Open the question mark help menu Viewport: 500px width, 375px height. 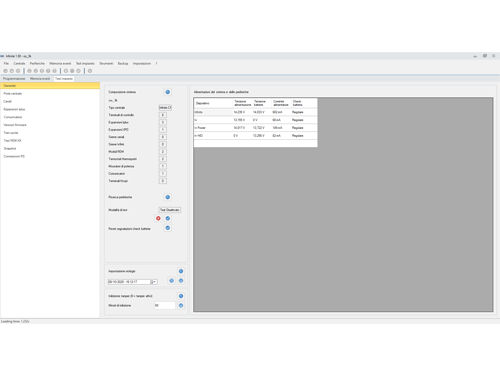click(156, 63)
